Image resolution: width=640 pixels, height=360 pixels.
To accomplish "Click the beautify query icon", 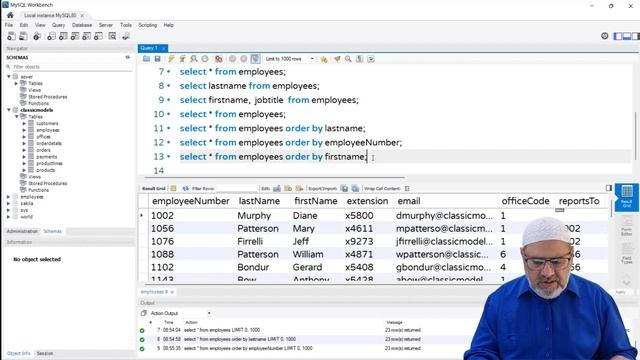I will point(337,59).
